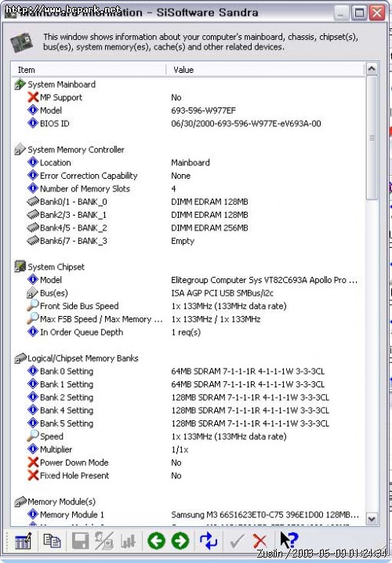This screenshot has width=392, height=563.
Task: Click the Samsung M3 66S1623ET0-C75 value
Action: (265, 514)
